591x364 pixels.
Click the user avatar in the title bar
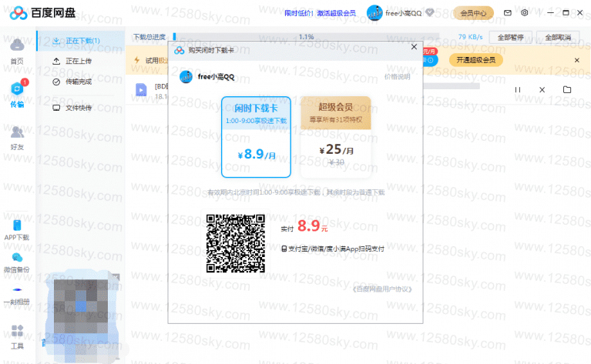pos(374,13)
